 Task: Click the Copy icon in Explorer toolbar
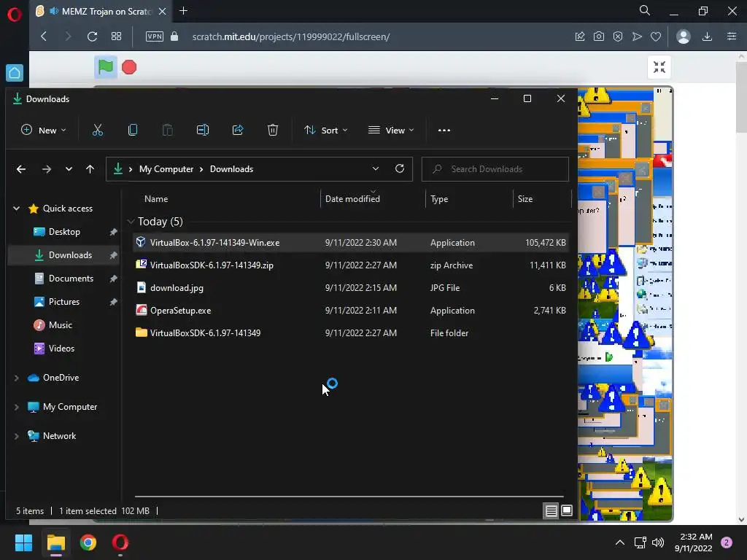(x=133, y=130)
